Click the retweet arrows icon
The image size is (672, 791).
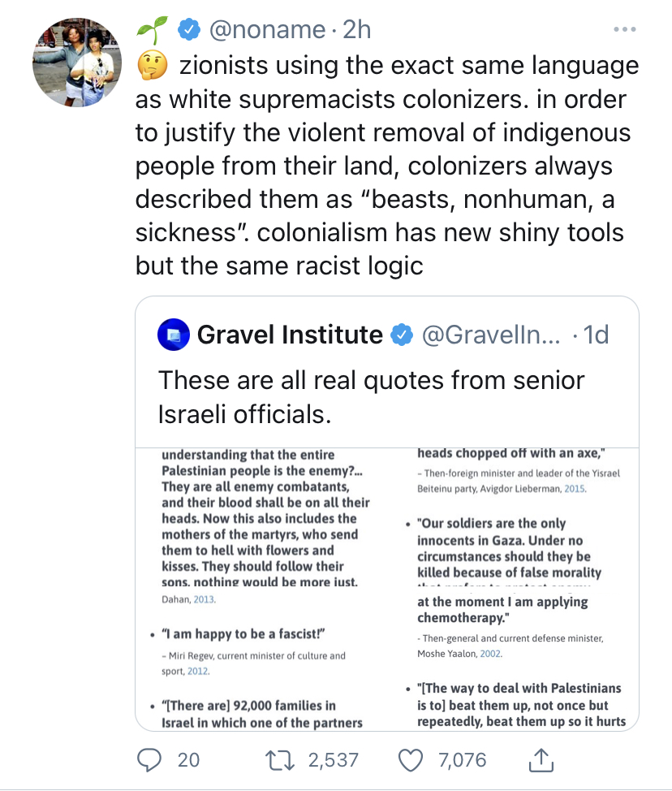click(280, 760)
